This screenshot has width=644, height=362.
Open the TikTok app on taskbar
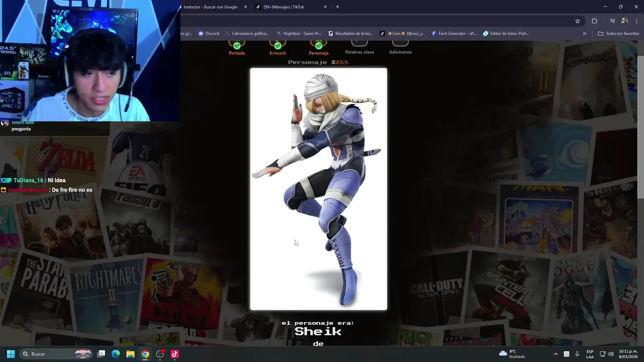point(175,354)
